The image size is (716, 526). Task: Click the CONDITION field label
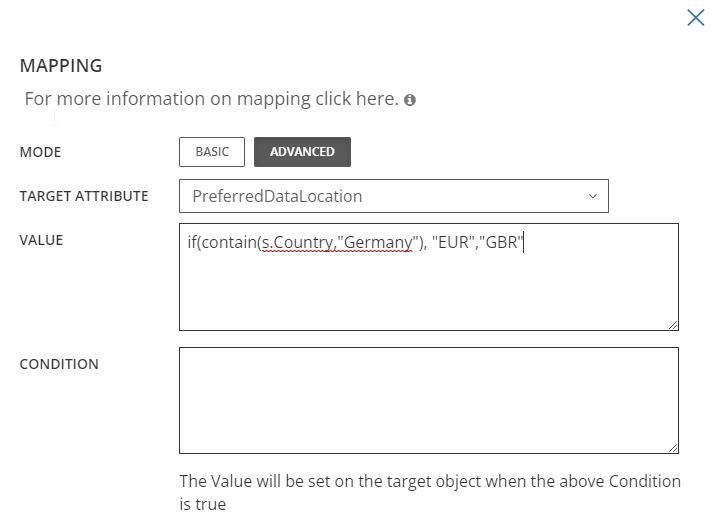[59, 364]
